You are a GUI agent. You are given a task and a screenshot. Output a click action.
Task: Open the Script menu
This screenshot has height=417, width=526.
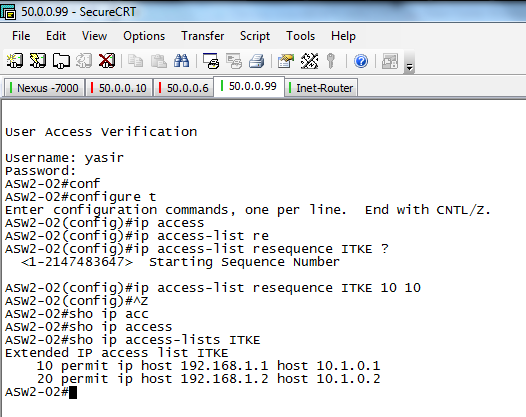coord(255,36)
